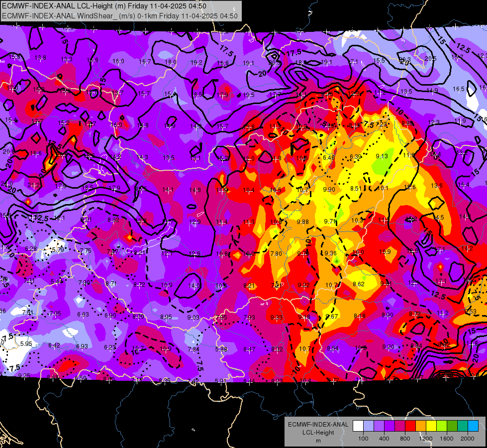The height and width of the screenshot is (448, 487).
Task: Click the 5.88 grid point value
Action: pyautogui.click(x=221, y=349)
